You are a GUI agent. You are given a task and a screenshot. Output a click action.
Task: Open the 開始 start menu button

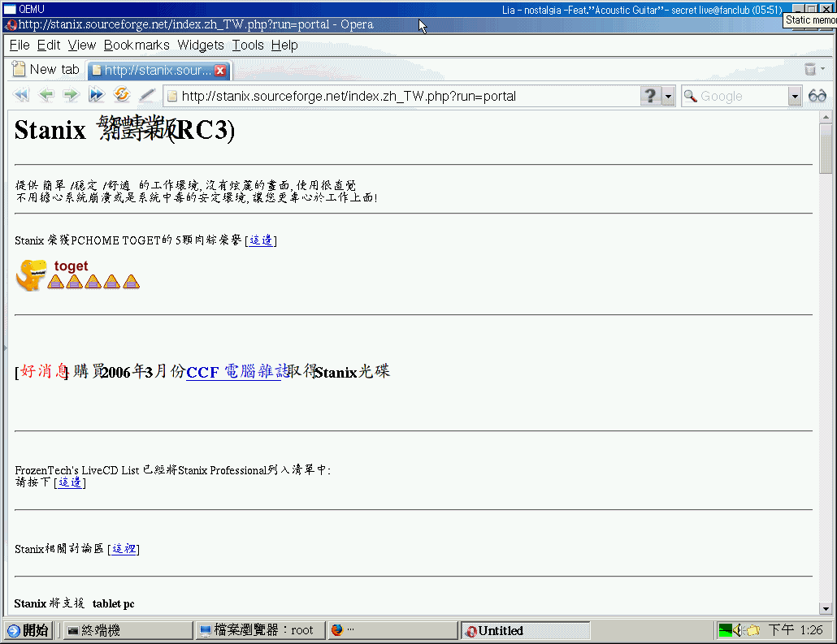[x=28, y=630]
